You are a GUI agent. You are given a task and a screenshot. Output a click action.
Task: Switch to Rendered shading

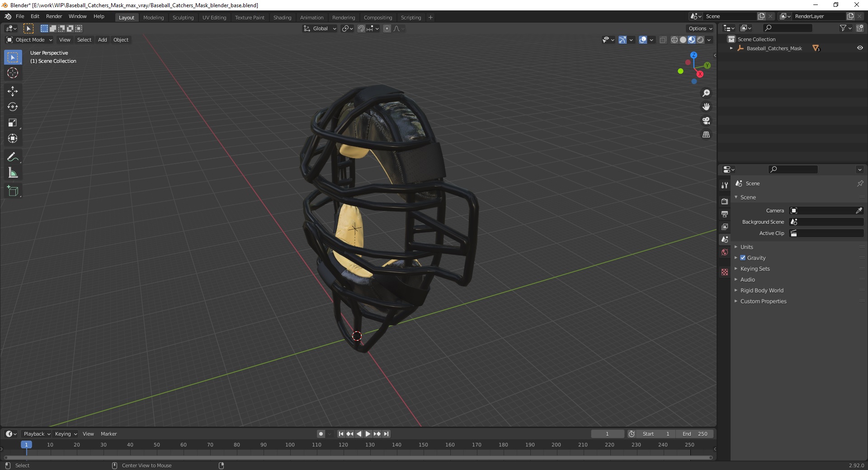[700, 40]
